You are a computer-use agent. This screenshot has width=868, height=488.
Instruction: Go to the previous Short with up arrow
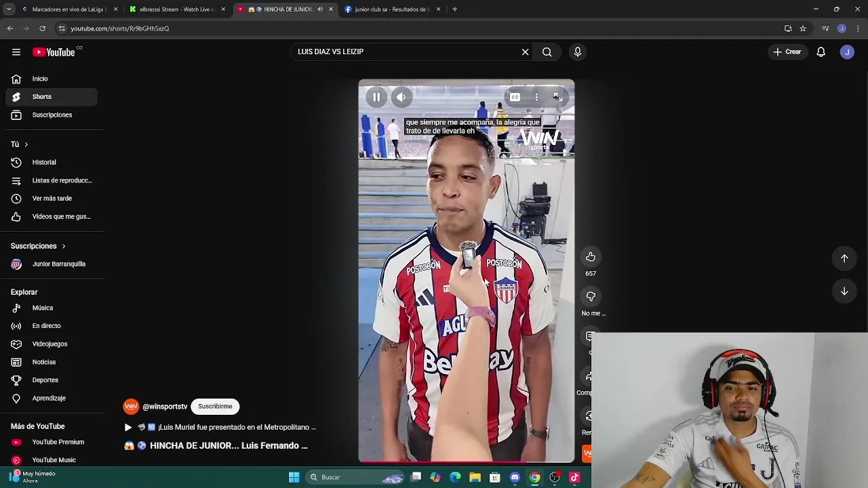[844, 258]
